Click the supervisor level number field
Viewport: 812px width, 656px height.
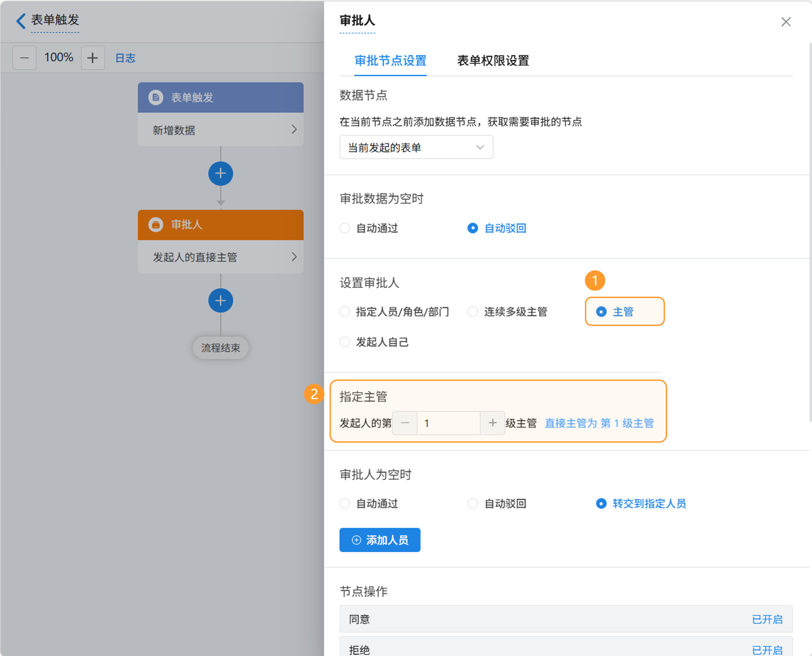click(448, 423)
